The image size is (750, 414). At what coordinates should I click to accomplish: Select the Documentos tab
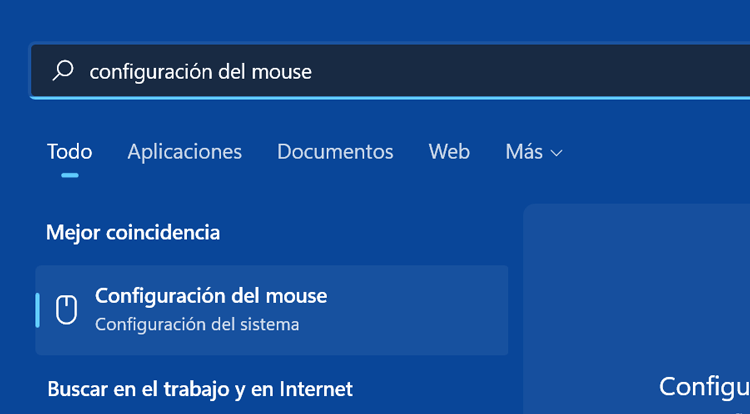(x=335, y=152)
